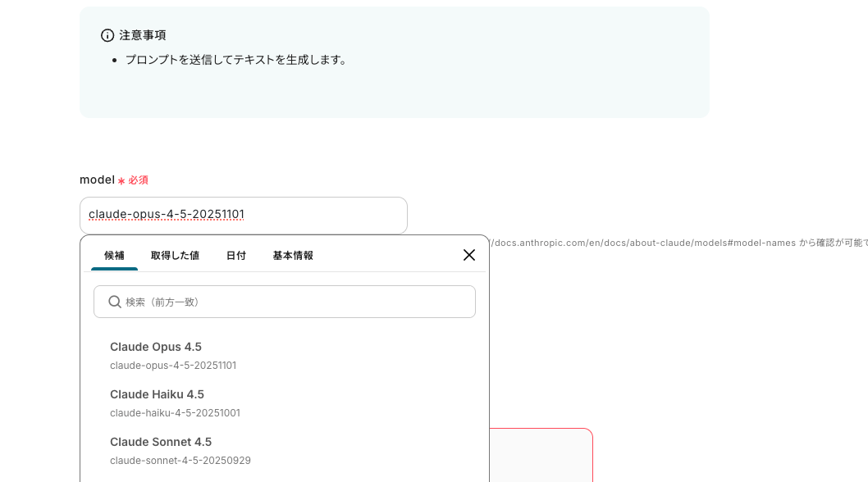This screenshot has width=868, height=482.
Task: Click the プロンプトを送信してテキストを生成します note
Action: pyautogui.click(x=235, y=60)
